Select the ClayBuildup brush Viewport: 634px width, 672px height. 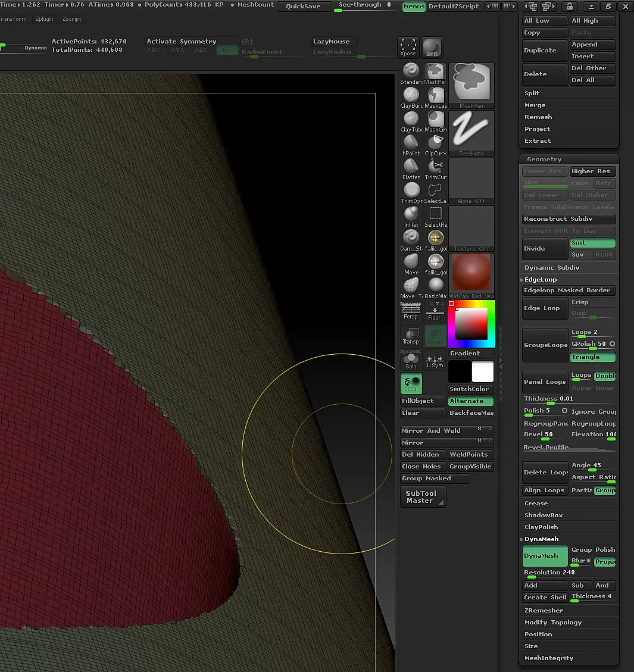coord(411,95)
